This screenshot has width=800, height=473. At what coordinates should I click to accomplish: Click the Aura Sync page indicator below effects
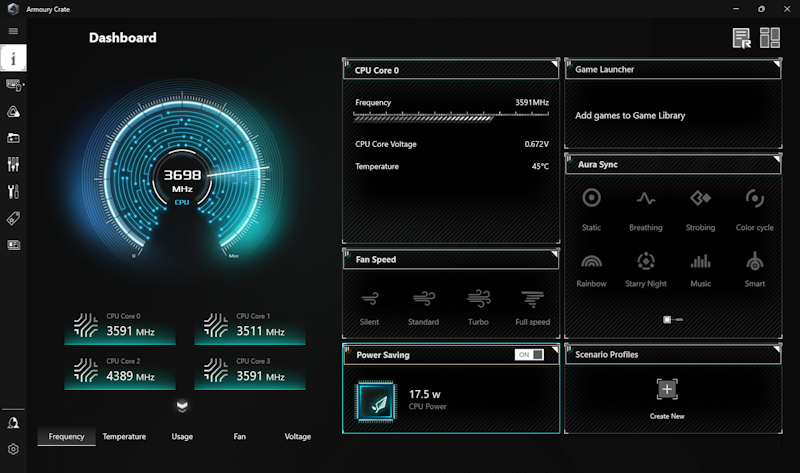point(672,319)
